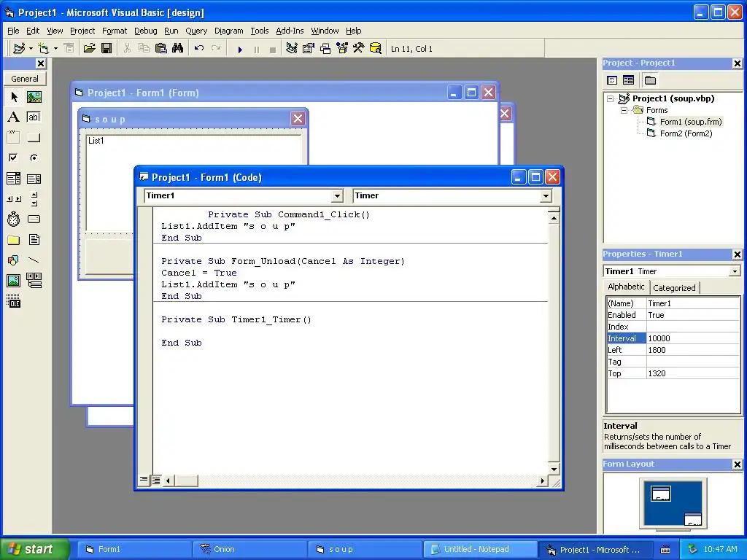Select the Label (A) control tool
Screen dimensions: 747x560
tap(14, 117)
